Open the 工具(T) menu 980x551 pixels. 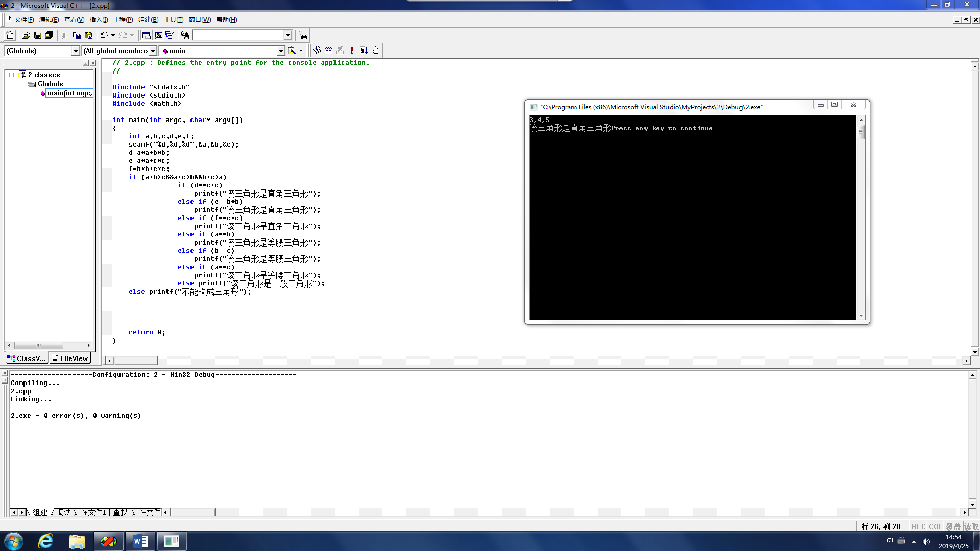coord(174,20)
